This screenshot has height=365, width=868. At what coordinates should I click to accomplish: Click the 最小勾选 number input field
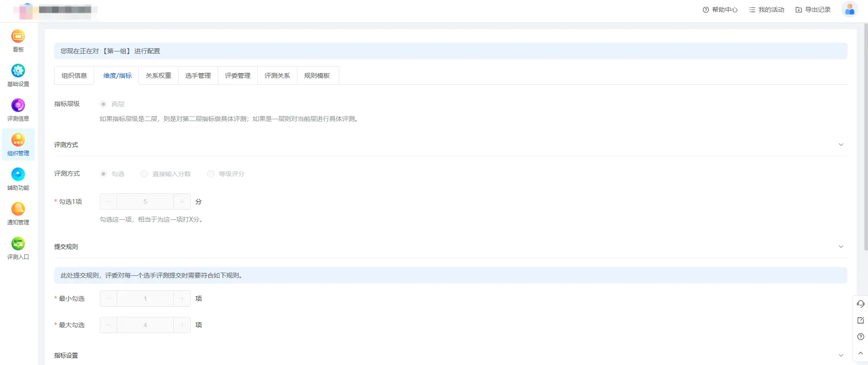(x=145, y=299)
